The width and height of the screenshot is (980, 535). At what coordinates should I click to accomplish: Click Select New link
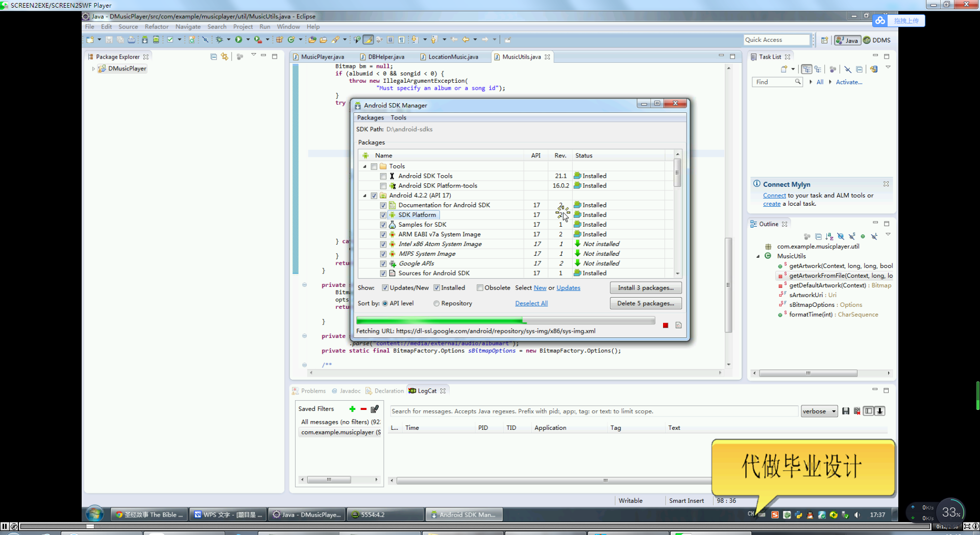(540, 288)
